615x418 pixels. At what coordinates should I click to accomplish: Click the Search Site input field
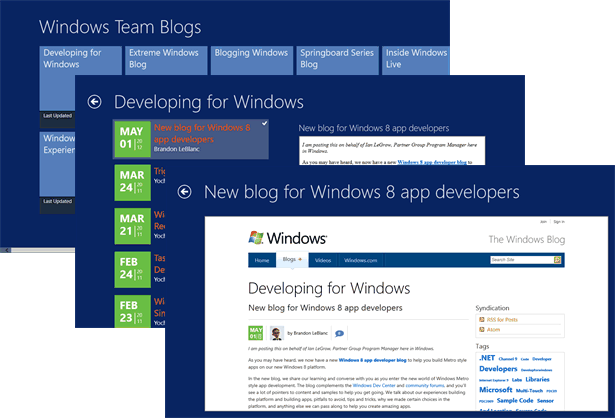(522, 260)
